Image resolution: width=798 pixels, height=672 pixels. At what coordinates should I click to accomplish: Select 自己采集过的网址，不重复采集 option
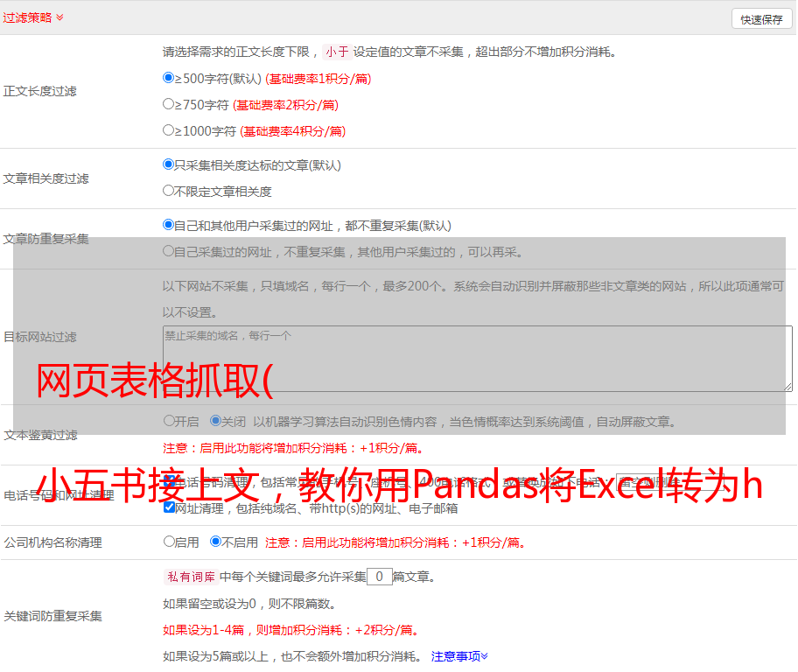(x=168, y=251)
